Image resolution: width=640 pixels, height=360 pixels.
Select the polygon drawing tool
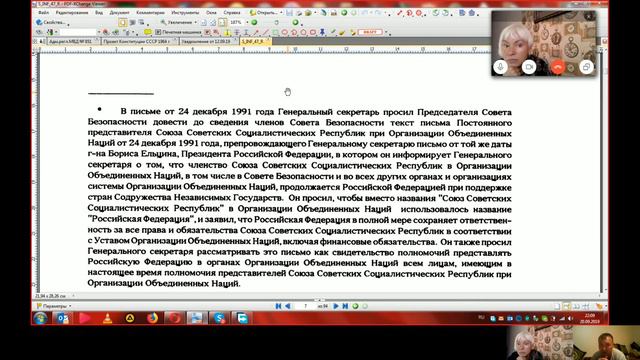304,32
